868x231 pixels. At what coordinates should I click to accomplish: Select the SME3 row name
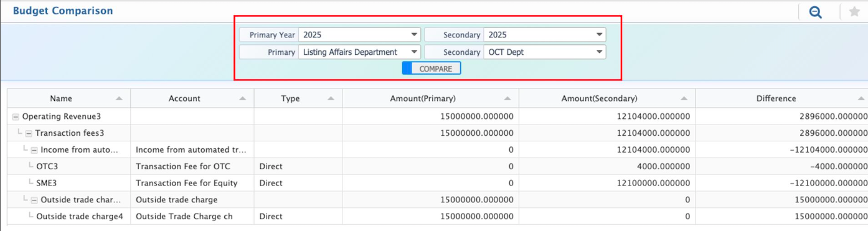coord(47,183)
